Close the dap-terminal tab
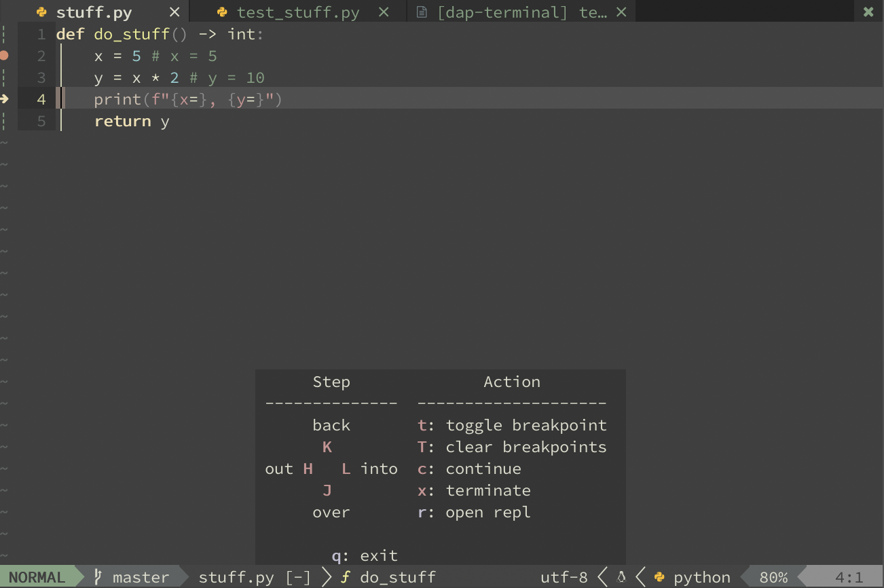Screen dimensions: 884x588 pos(622,12)
